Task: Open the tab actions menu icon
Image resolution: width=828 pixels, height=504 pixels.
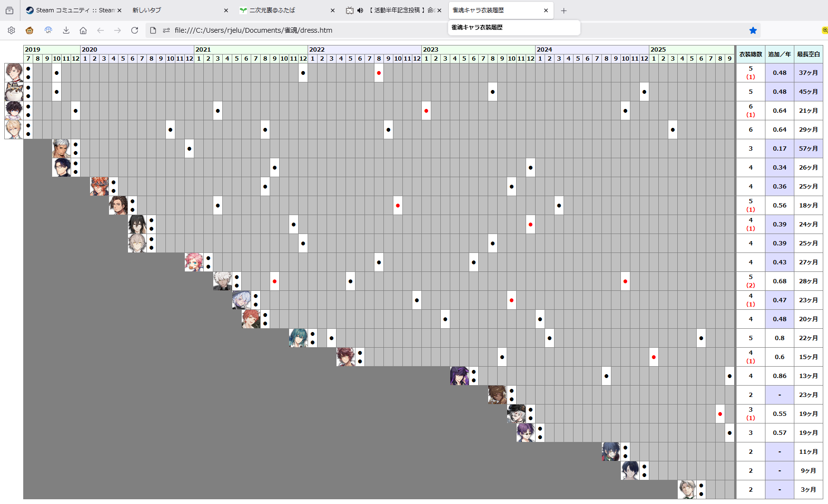Action: pos(9,10)
